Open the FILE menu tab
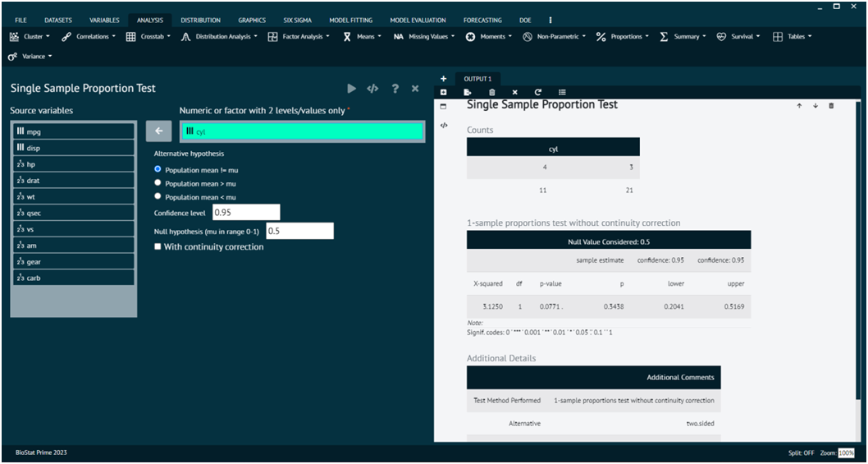The image size is (868, 464). pyautogui.click(x=21, y=20)
